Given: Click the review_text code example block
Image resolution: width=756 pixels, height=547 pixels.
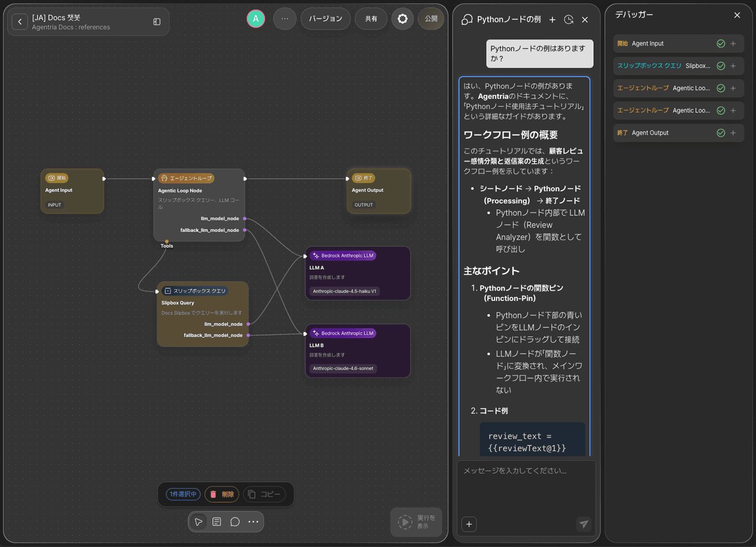Looking at the screenshot, I should click(532, 440).
